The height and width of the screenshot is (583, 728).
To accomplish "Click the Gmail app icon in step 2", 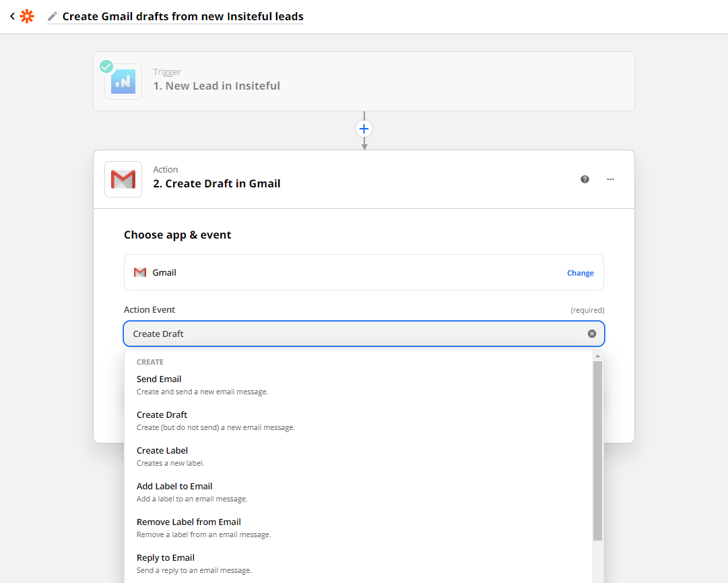I will [123, 179].
